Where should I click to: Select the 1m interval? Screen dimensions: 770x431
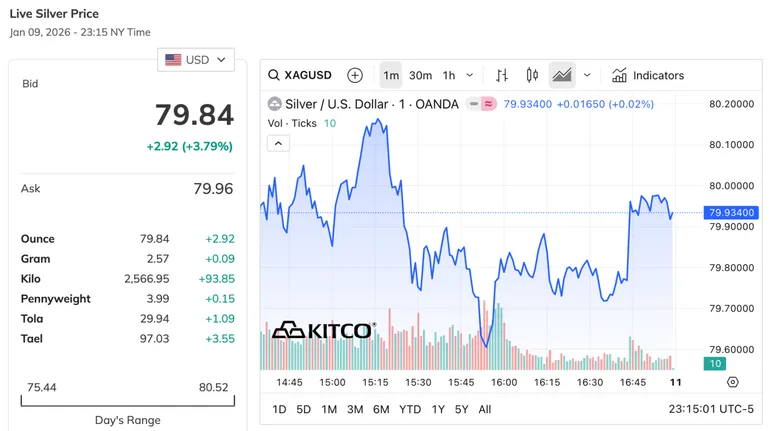(391, 75)
